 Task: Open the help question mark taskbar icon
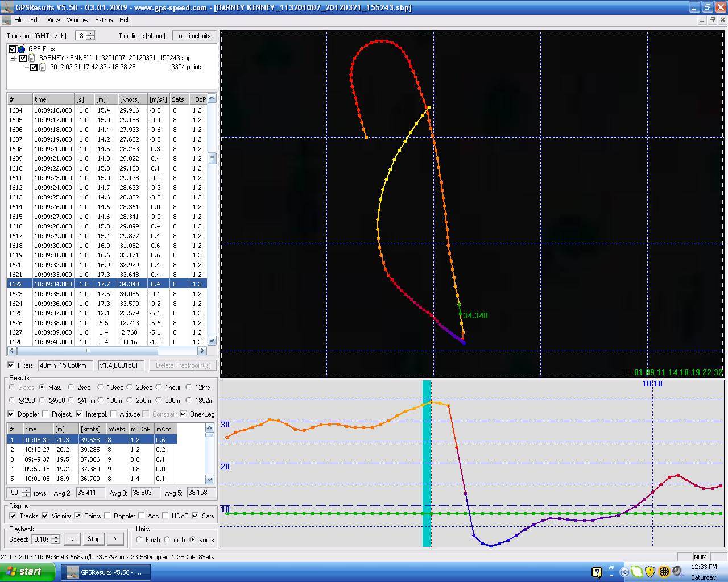coord(597,572)
